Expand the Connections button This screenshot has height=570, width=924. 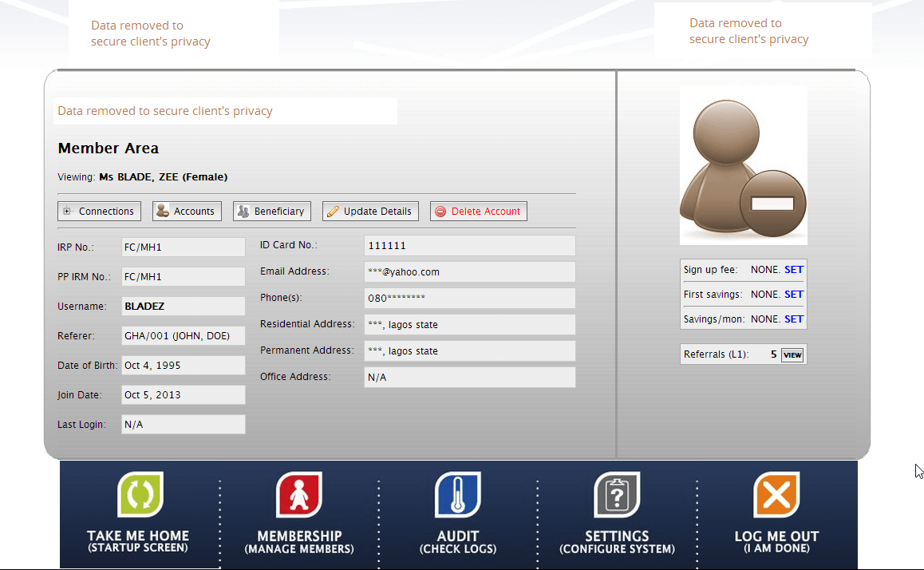[99, 212]
